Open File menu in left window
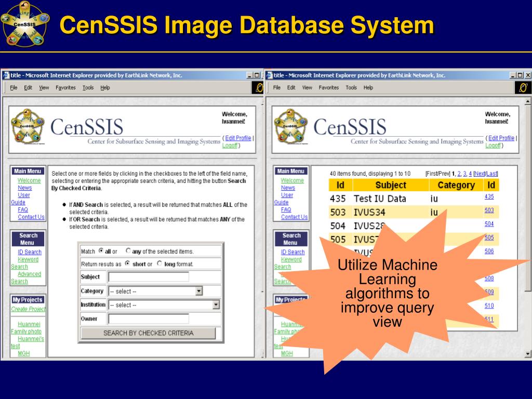The image size is (532, 399). point(14,87)
